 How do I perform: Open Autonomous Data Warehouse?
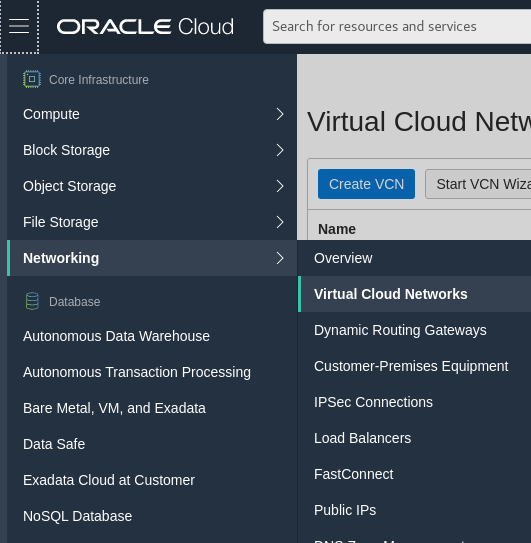click(116, 336)
